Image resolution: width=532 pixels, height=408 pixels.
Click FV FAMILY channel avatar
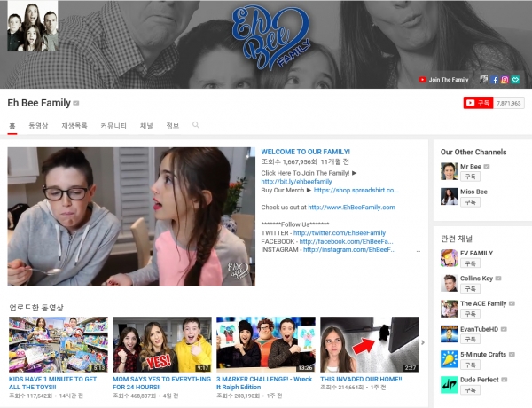coord(450,258)
